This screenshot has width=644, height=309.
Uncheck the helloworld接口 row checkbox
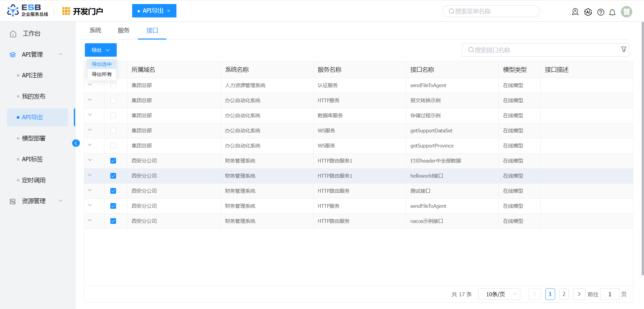point(113,176)
